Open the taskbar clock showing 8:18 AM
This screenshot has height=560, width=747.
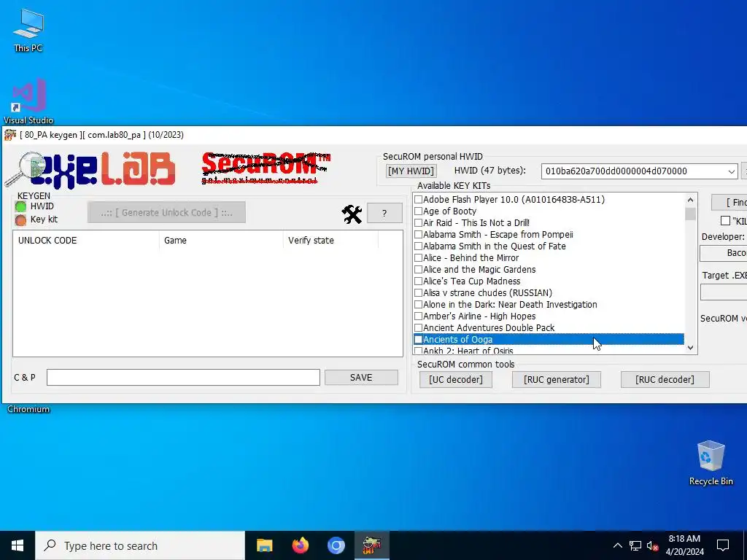click(x=684, y=545)
